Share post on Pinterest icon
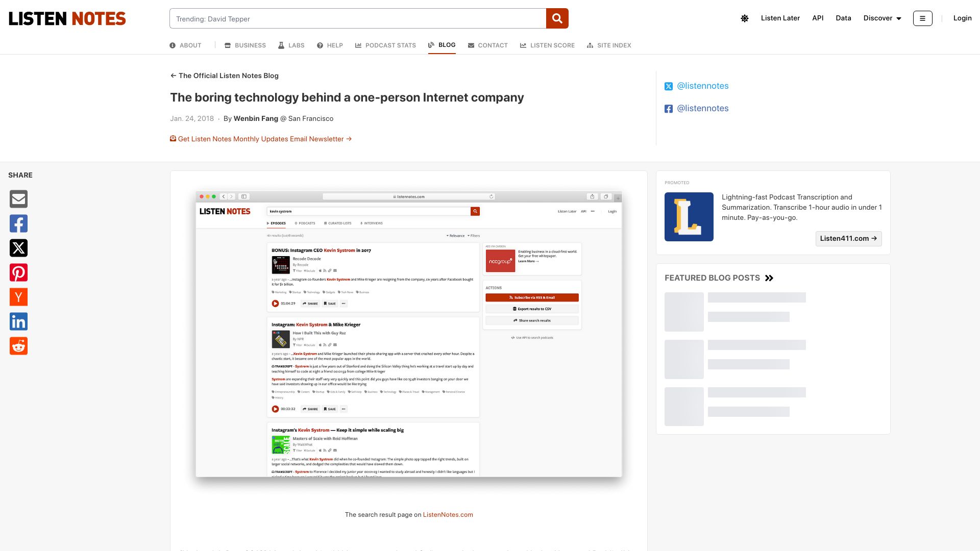The image size is (980, 551). click(18, 272)
